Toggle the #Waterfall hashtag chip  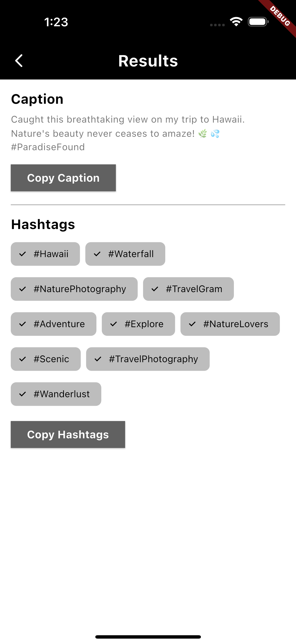point(125,254)
